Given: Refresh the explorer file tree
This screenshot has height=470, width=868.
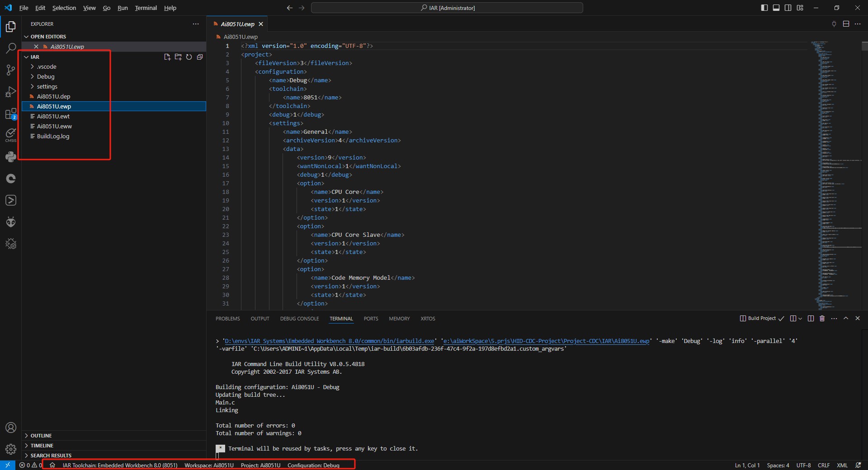Looking at the screenshot, I should pos(189,57).
